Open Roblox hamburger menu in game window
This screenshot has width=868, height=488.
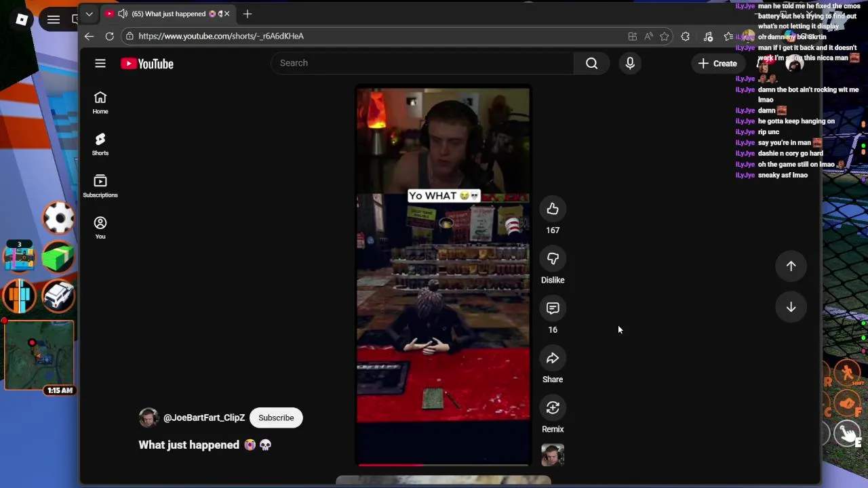coord(54,20)
